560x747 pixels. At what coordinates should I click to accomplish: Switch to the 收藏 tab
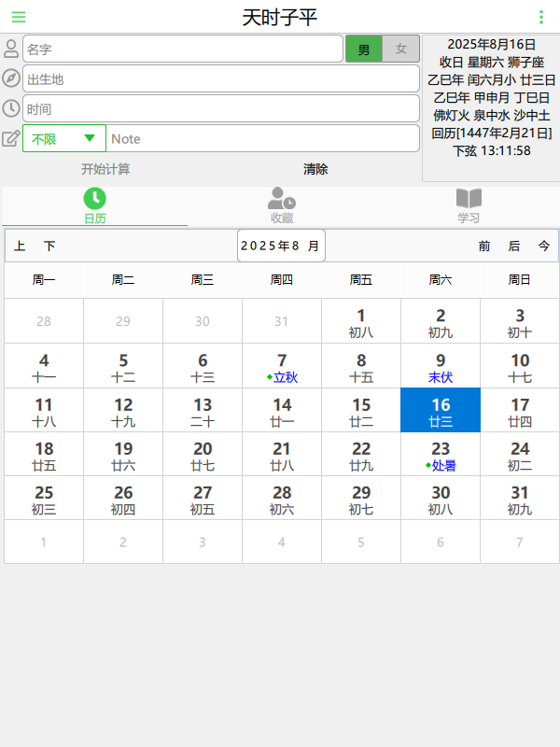(282, 205)
